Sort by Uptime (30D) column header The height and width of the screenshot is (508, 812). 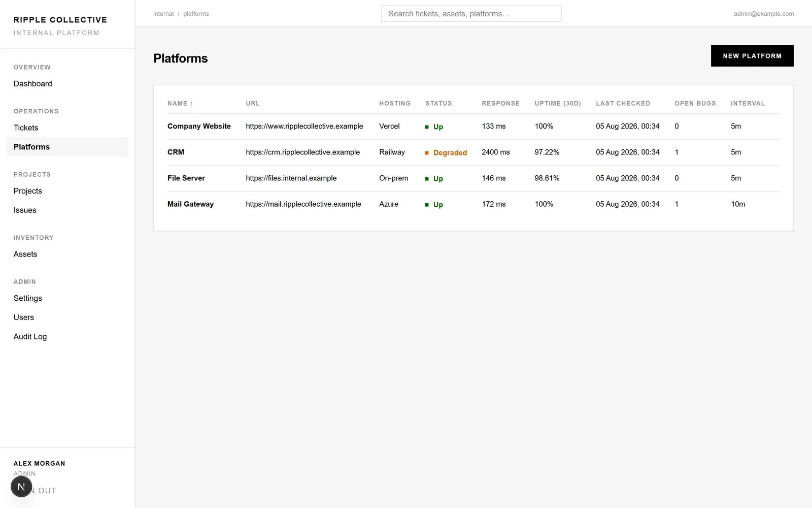(558, 103)
